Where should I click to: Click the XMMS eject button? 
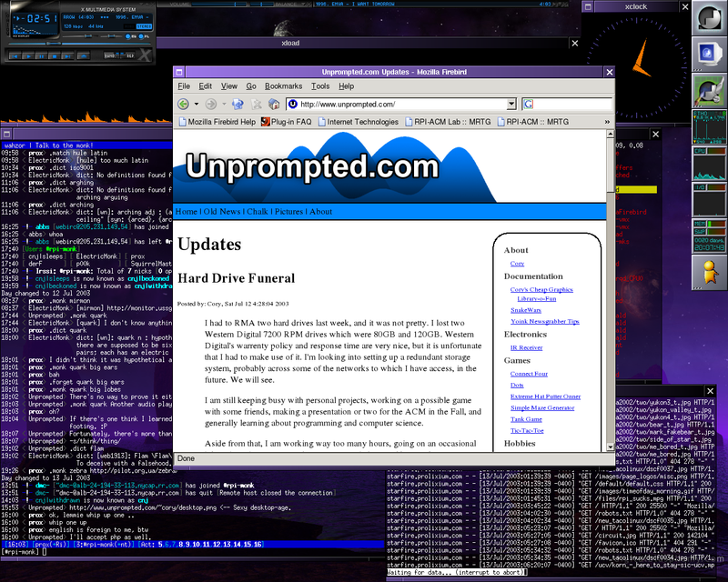[84, 56]
